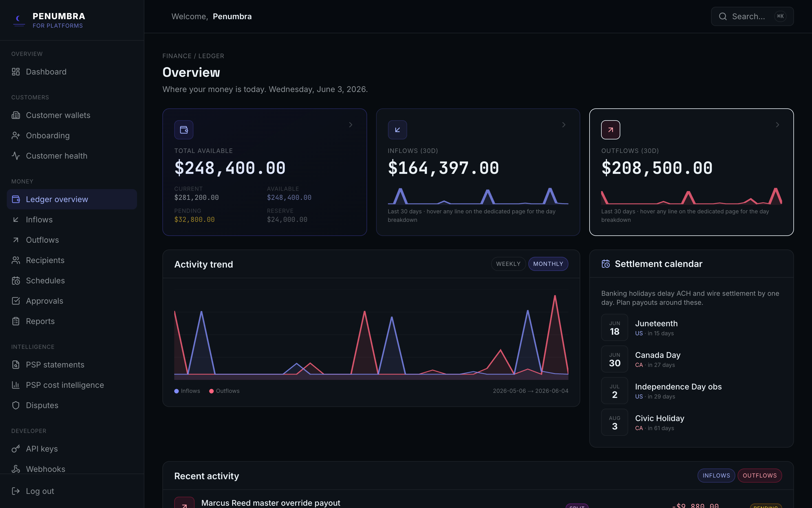Go to the Reports page
The width and height of the screenshot is (812, 508).
(72, 321)
